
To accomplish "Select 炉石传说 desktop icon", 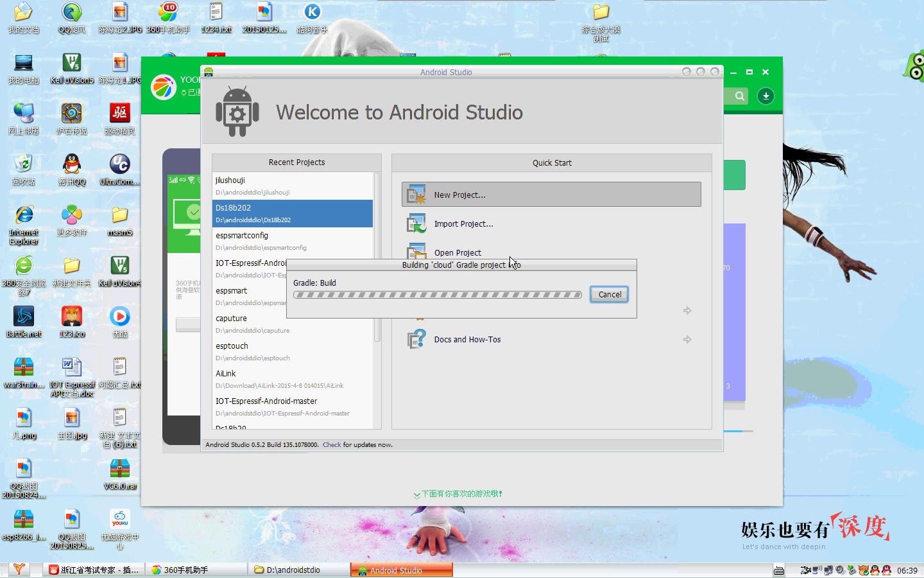I will pos(72,119).
